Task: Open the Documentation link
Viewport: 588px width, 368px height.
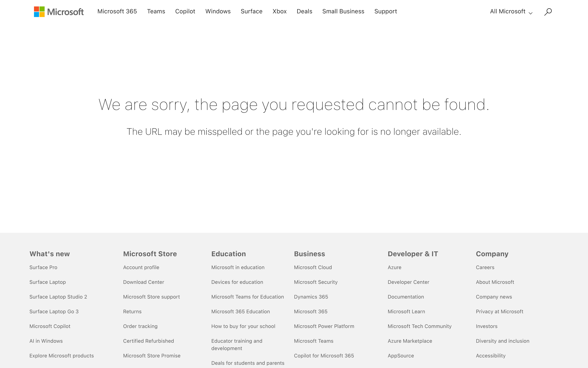Action: [x=406, y=297]
